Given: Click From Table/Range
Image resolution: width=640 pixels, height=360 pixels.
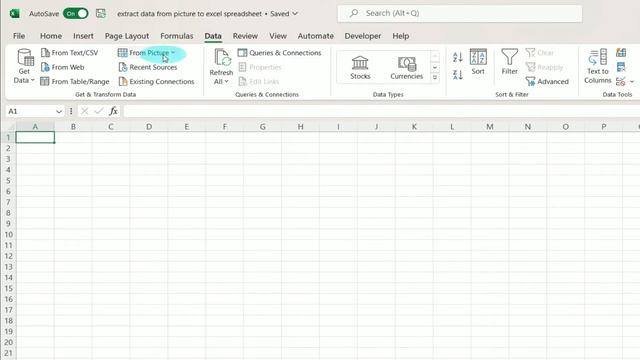Looking at the screenshot, I should tap(75, 81).
